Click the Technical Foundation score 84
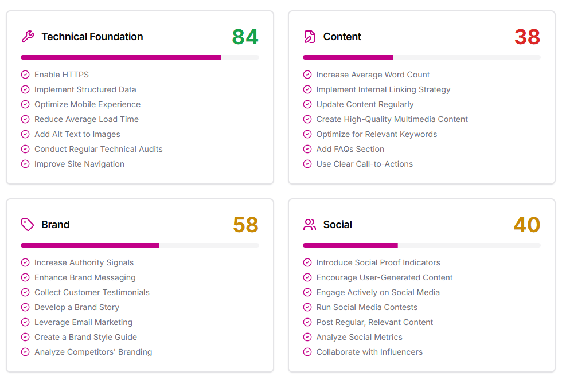The image size is (562, 392). click(245, 37)
